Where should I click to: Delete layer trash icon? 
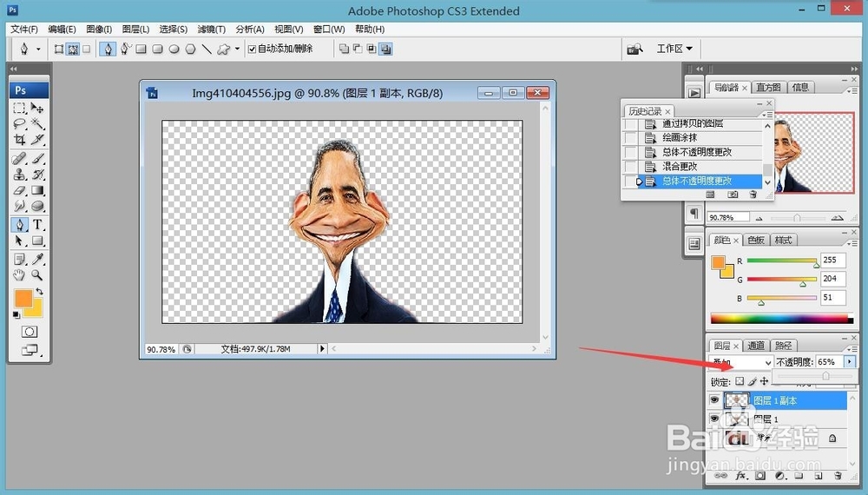838,476
